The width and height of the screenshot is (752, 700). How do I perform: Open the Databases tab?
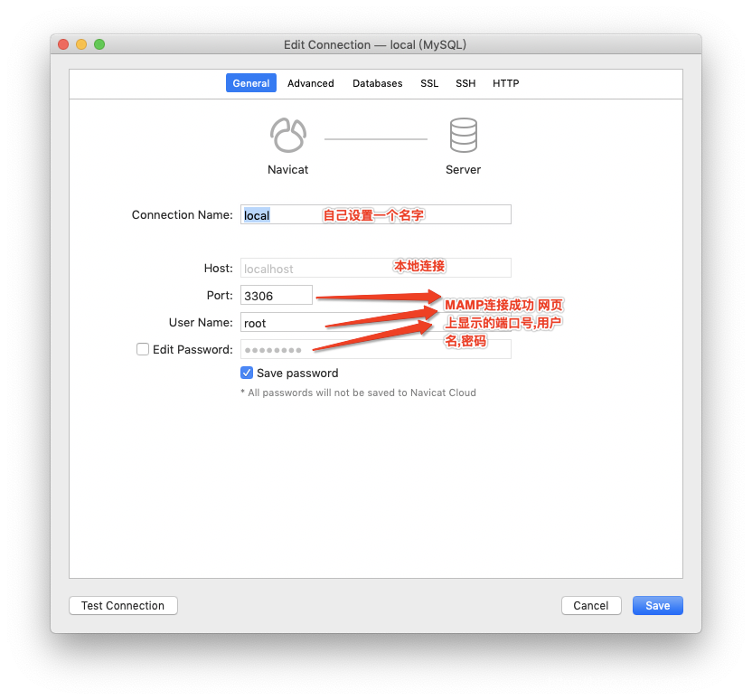pos(378,83)
